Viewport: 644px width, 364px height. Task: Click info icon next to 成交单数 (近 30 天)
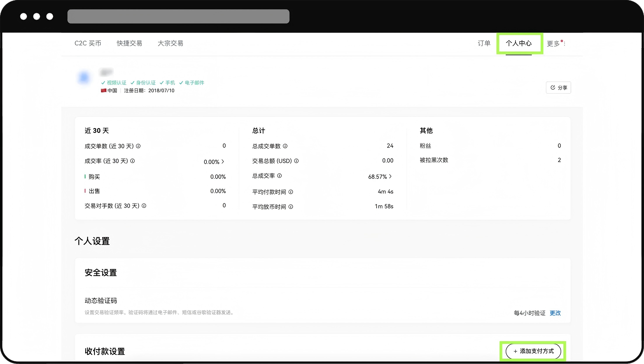138,146
